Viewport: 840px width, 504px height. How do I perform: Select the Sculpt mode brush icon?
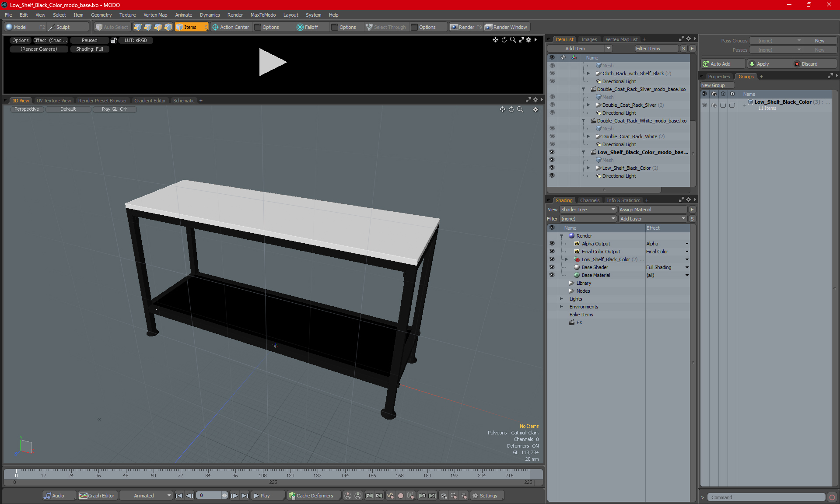pos(52,27)
